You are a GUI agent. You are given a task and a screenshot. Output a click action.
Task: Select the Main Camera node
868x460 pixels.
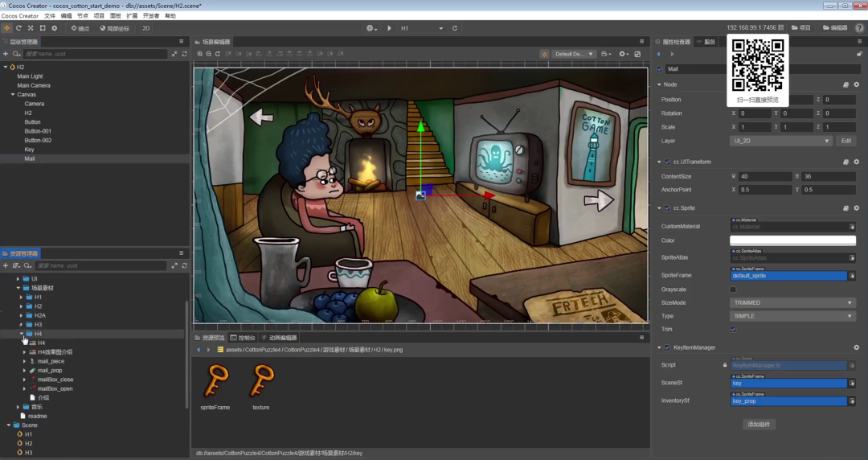(34, 85)
